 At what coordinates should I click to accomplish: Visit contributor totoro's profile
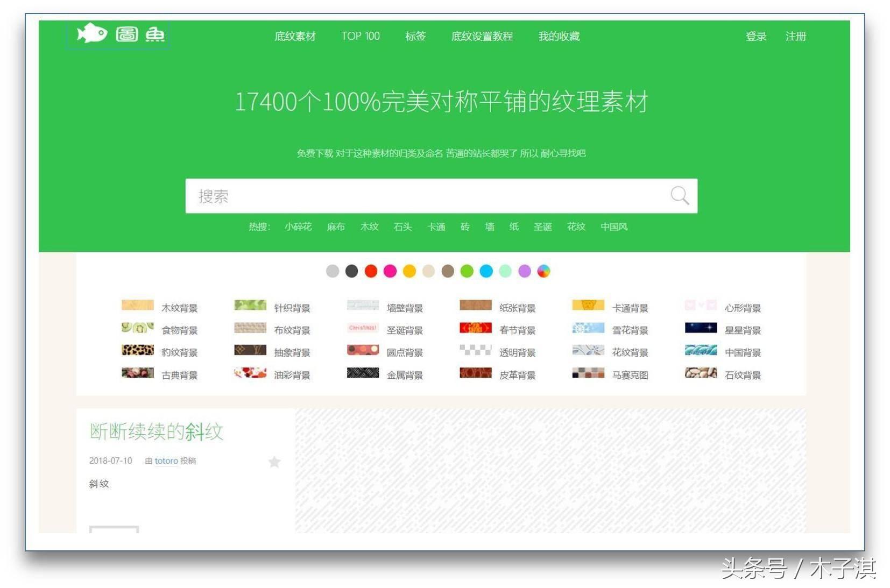166,461
